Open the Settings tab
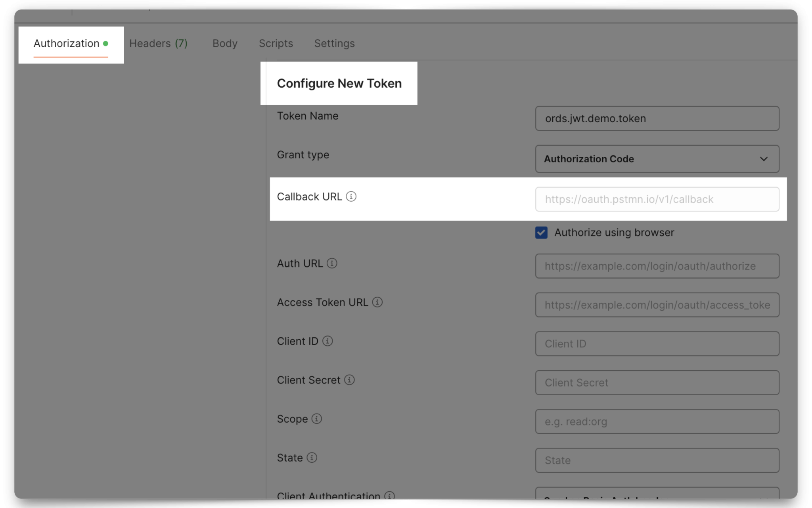 [334, 43]
